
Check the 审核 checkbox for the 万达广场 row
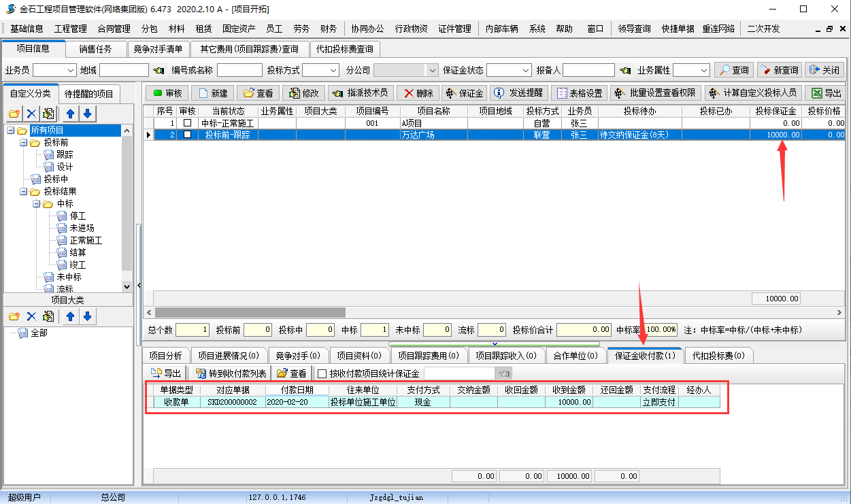(187, 135)
